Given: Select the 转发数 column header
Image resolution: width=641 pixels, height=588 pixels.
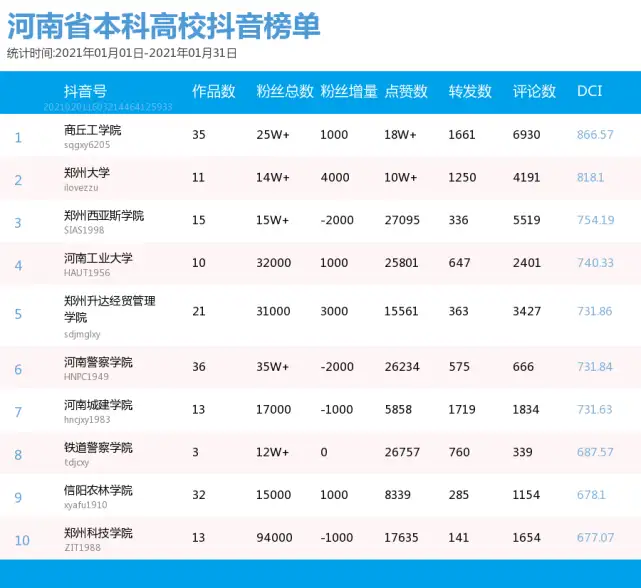Looking at the screenshot, I should click(470, 91).
